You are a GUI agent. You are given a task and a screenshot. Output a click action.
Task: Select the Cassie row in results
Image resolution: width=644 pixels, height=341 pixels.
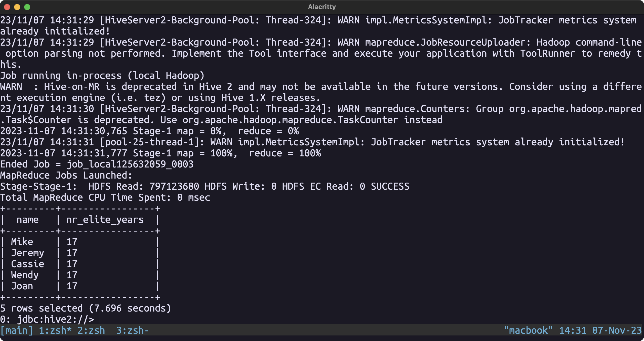[x=28, y=264]
